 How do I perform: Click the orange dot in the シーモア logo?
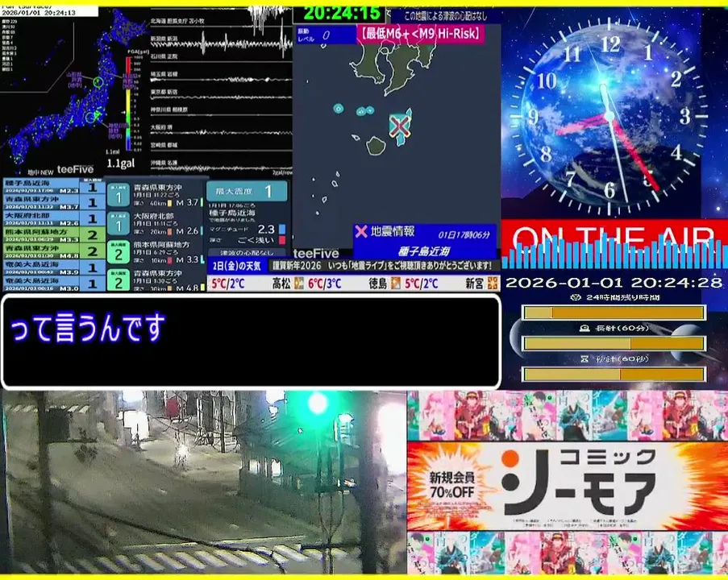[510, 459]
